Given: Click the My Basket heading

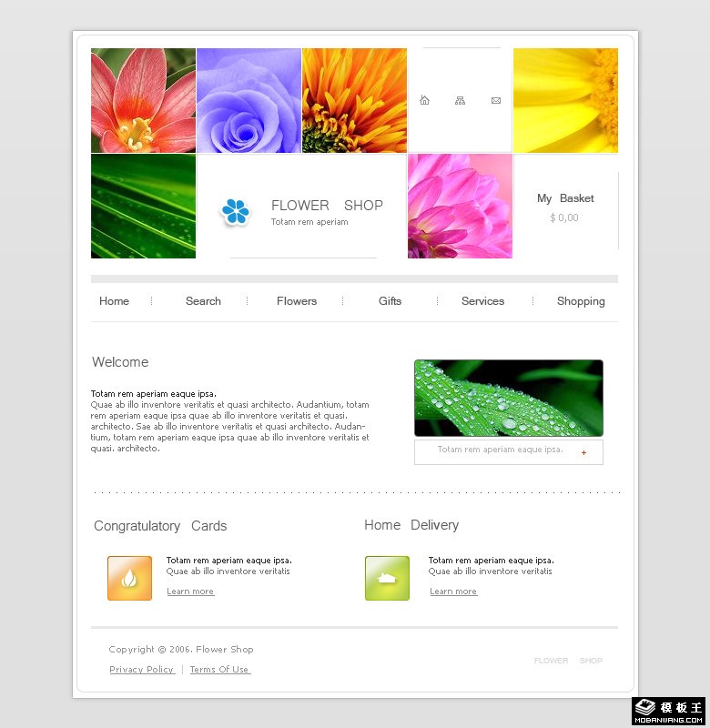Looking at the screenshot, I should 565,198.
